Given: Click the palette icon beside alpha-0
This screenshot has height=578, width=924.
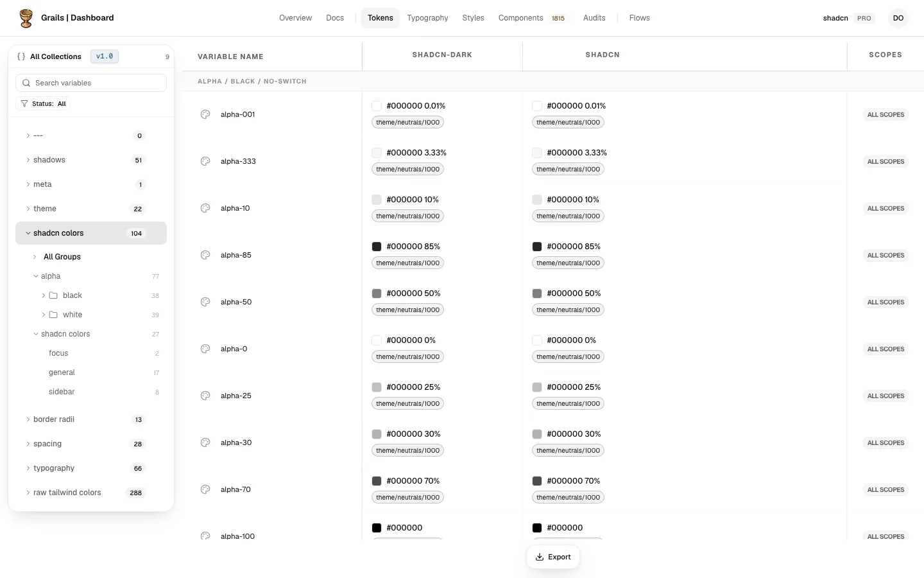Looking at the screenshot, I should (x=205, y=349).
